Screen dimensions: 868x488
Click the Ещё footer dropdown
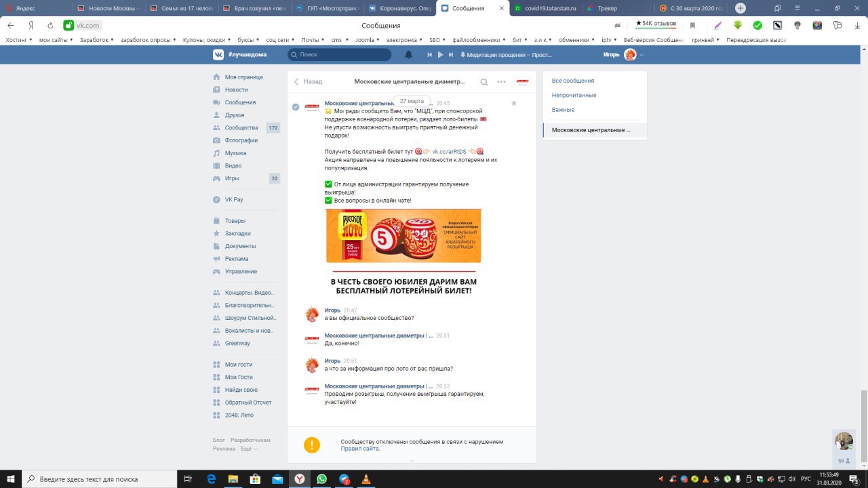(x=249, y=449)
